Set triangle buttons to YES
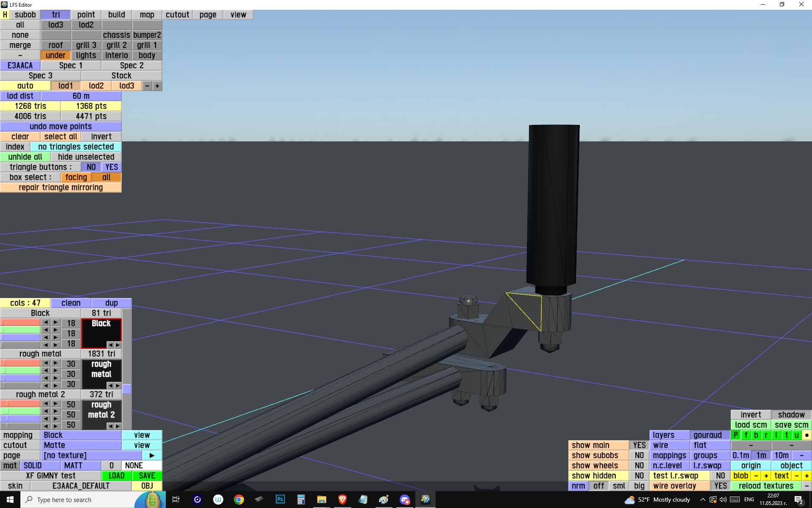This screenshot has width=812, height=508. tap(112, 167)
